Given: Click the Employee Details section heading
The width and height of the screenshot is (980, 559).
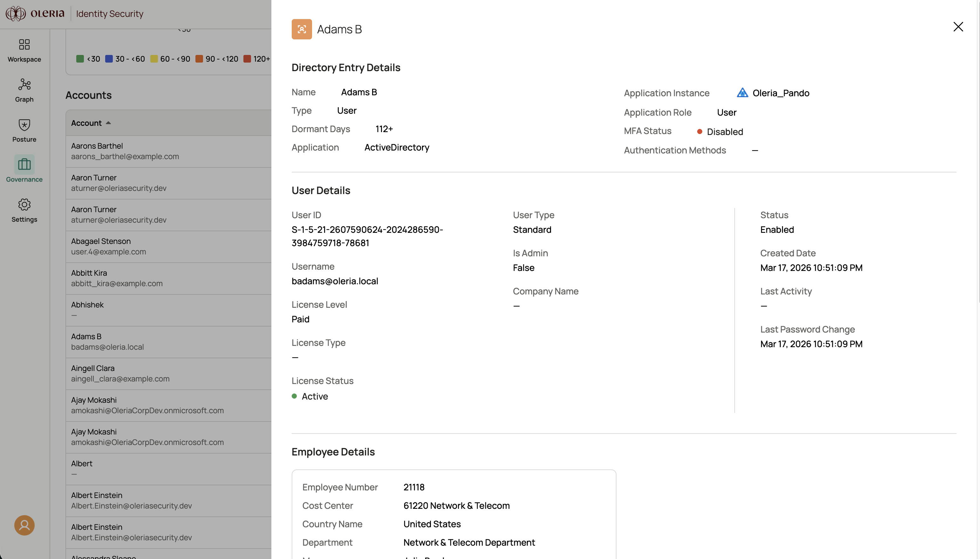Looking at the screenshot, I should click(333, 452).
